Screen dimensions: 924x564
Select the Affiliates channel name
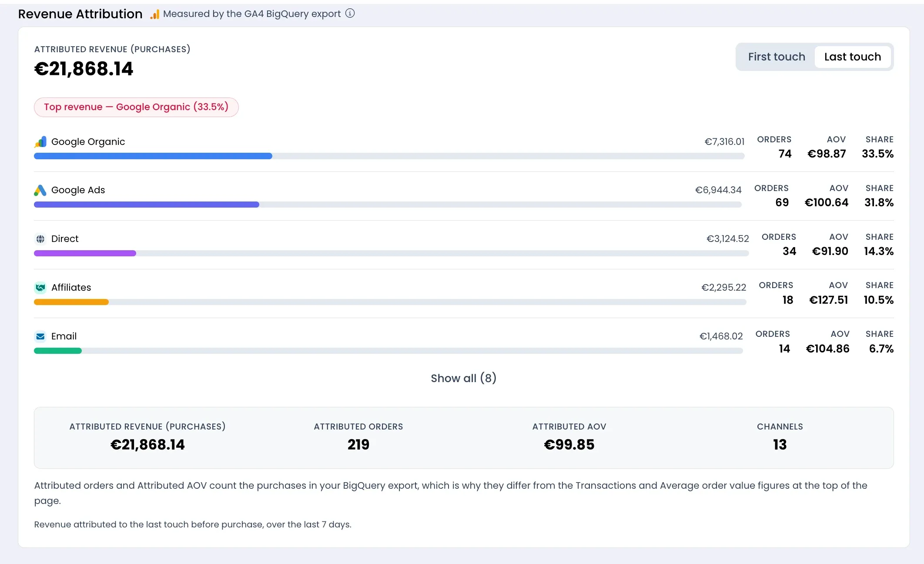tap(71, 288)
